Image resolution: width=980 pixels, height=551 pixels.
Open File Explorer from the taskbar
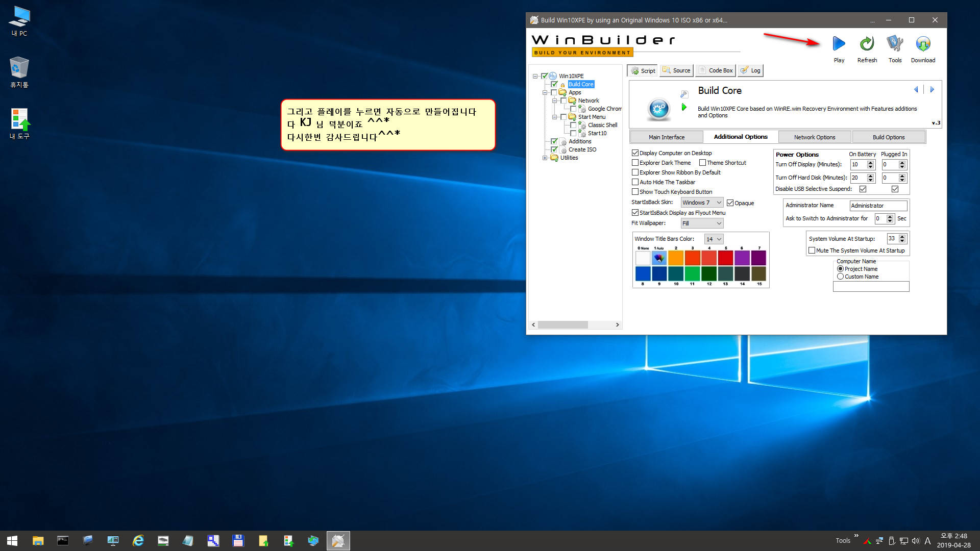tap(38, 541)
